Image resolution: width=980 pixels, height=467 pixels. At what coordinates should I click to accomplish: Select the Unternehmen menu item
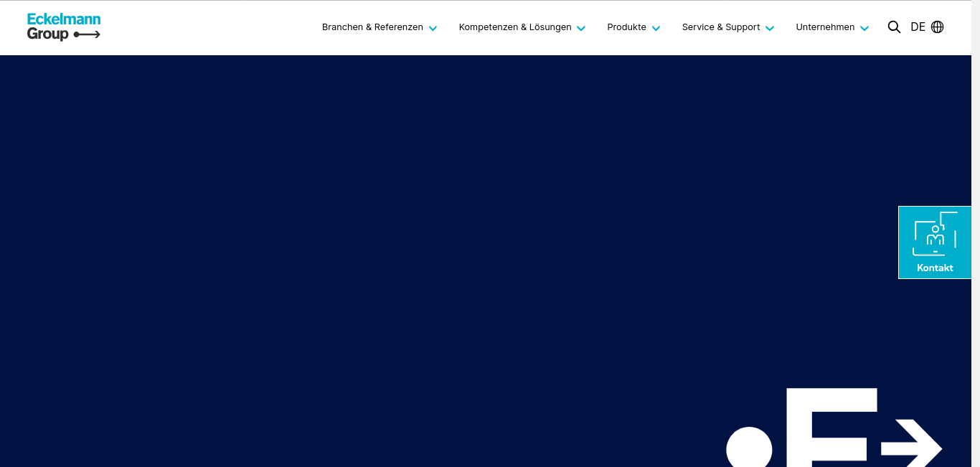pyautogui.click(x=825, y=27)
